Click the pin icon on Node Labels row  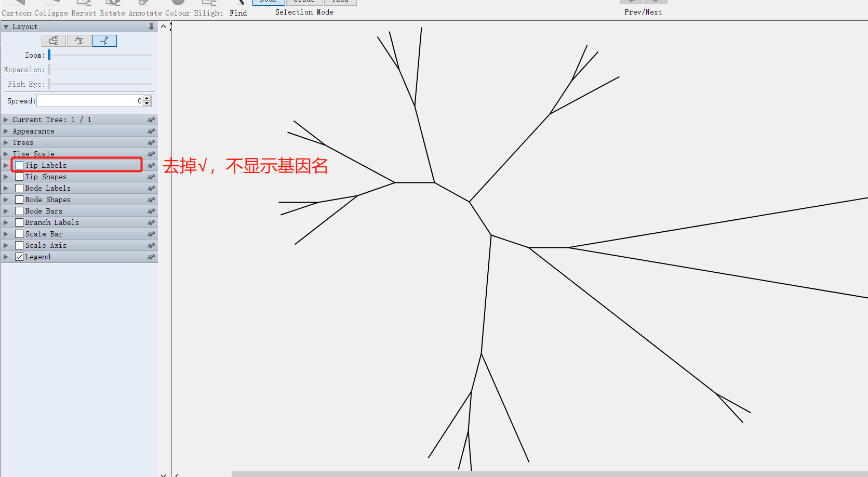point(151,189)
